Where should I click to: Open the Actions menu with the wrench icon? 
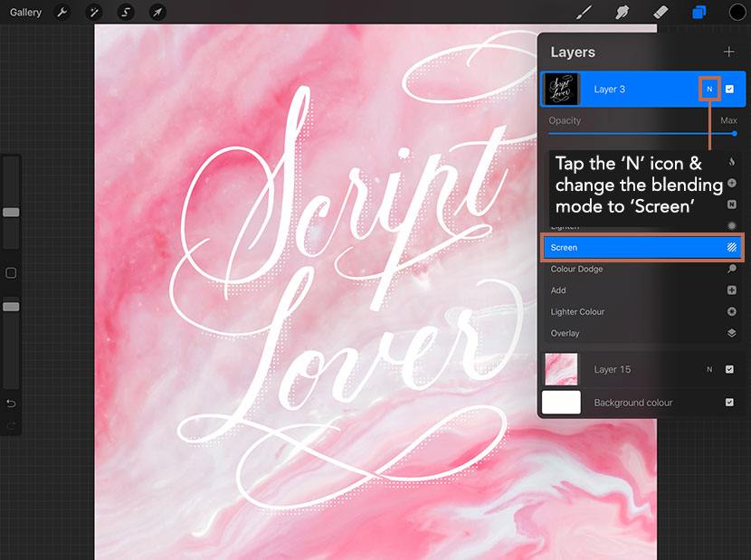pyautogui.click(x=62, y=12)
